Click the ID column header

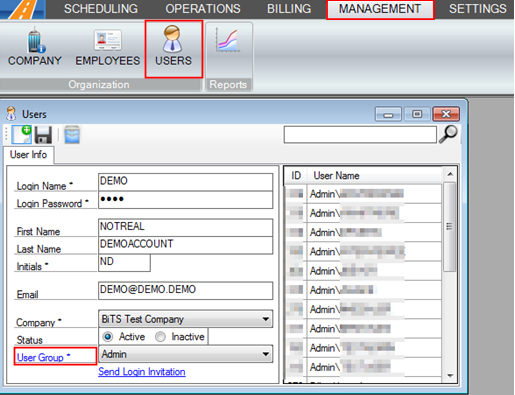point(296,175)
